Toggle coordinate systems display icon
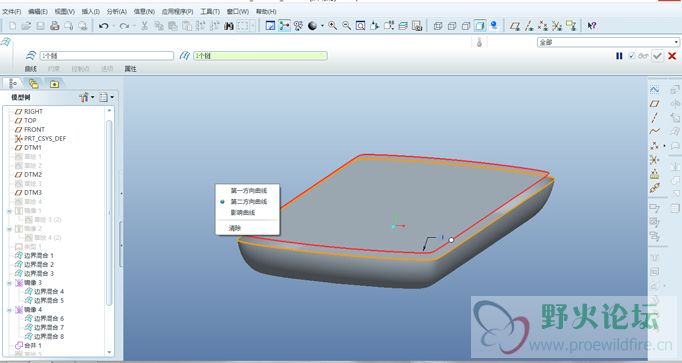 tap(557, 26)
